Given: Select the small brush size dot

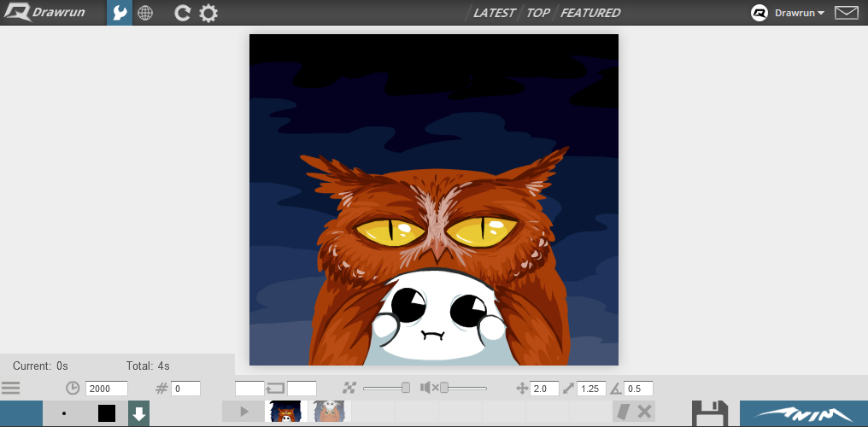Looking at the screenshot, I should [x=64, y=413].
